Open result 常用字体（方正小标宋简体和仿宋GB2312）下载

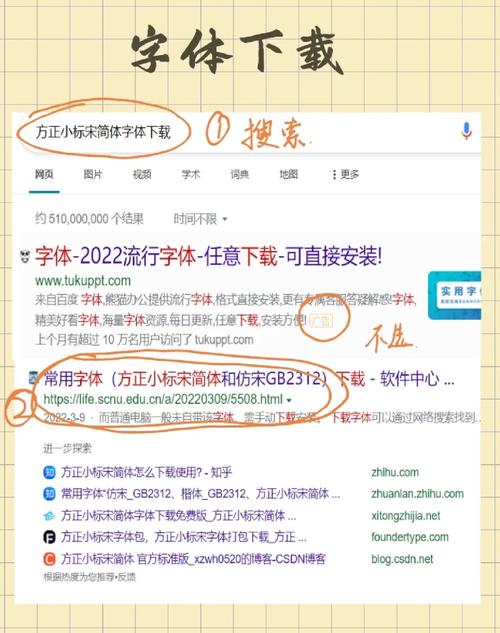point(249,379)
